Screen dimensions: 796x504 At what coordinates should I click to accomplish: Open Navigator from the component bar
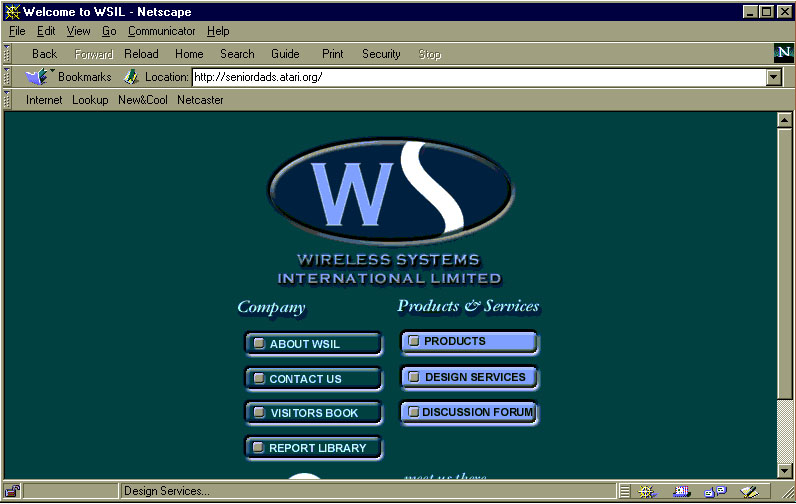click(646, 491)
